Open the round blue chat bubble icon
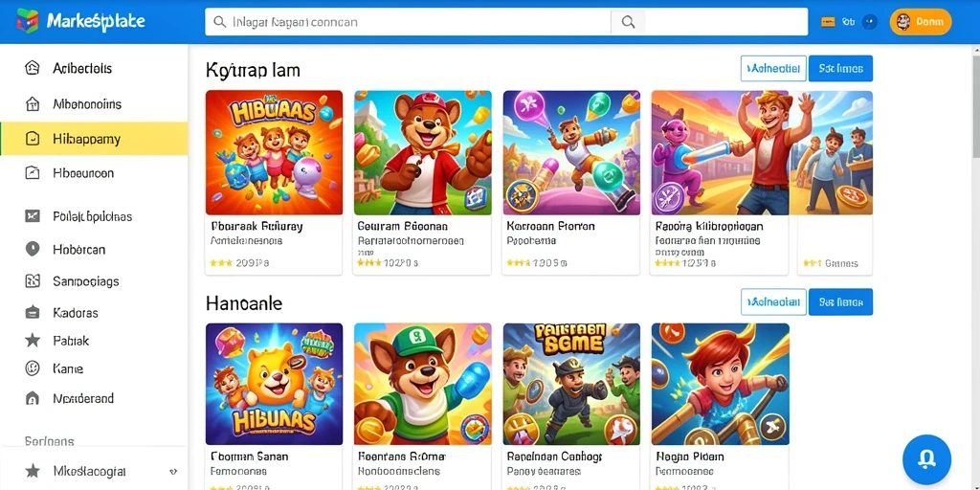Viewport: 980px width, 490px height. (926, 459)
